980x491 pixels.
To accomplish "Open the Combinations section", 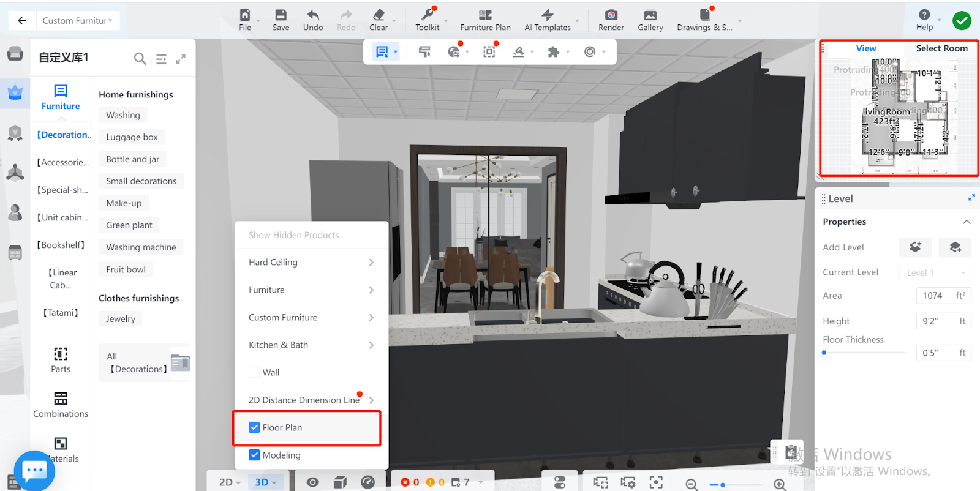I will (x=61, y=405).
